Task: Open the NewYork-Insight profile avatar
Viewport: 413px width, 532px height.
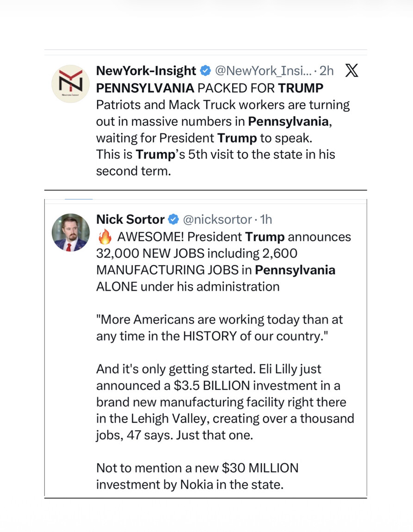Action: (x=70, y=83)
